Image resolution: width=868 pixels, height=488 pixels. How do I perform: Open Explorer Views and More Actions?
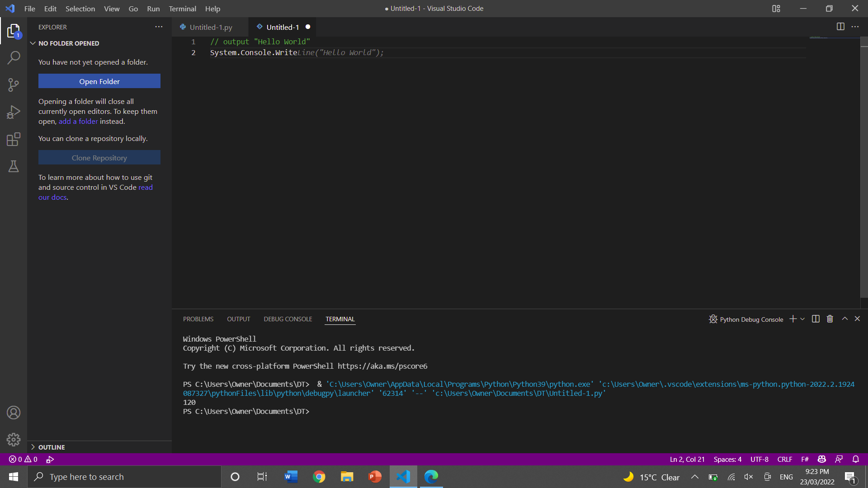point(159,27)
